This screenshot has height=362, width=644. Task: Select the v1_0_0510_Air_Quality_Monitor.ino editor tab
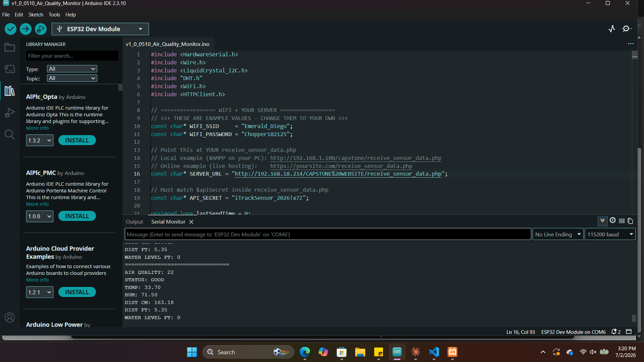pyautogui.click(x=167, y=44)
